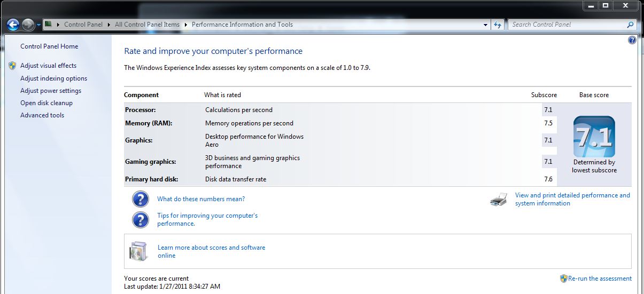644x294 pixels.
Task: Go back with the Back arrow button
Action: click(13, 25)
